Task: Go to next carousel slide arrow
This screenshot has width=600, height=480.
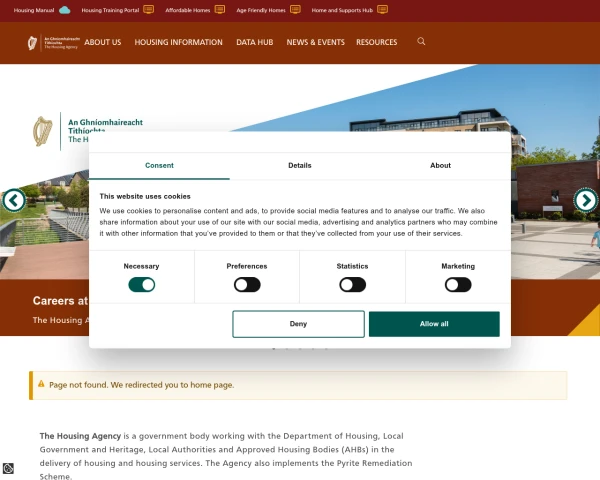Action: (x=585, y=200)
